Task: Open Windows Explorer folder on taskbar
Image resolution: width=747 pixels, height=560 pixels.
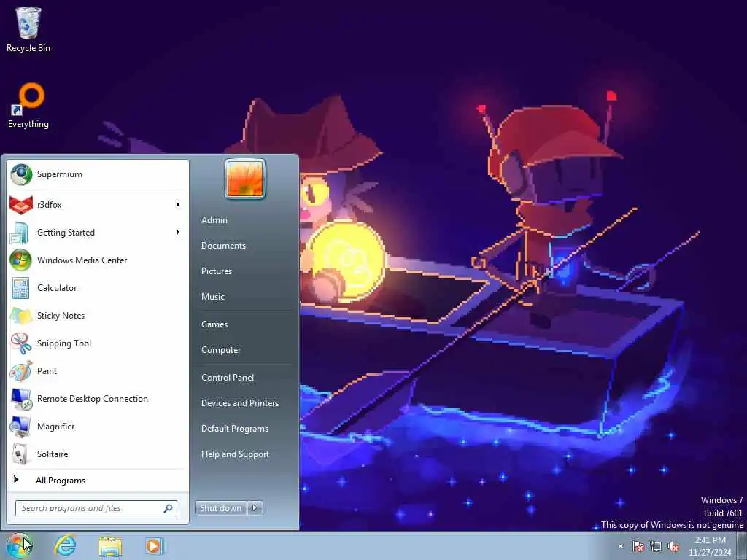Action: (111, 545)
